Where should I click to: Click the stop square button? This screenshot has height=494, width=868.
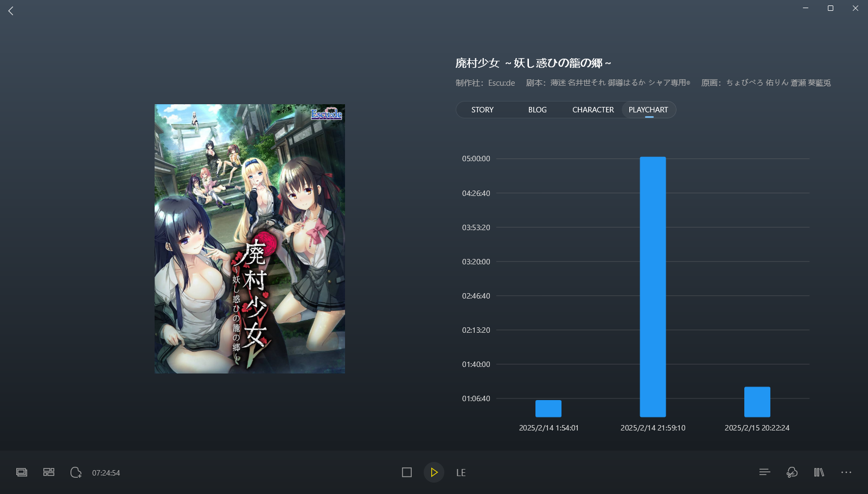(x=407, y=472)
